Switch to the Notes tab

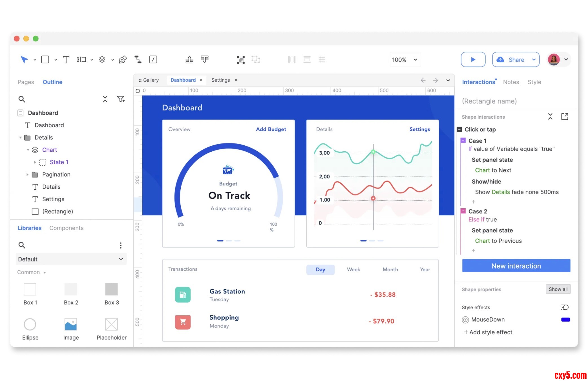tap(511, 82)
